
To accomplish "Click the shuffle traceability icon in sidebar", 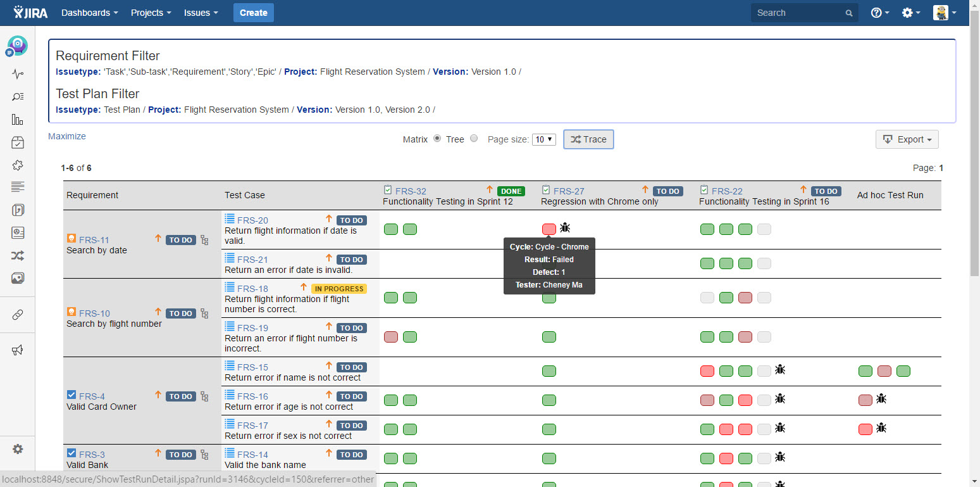I will tap(18, 256).
